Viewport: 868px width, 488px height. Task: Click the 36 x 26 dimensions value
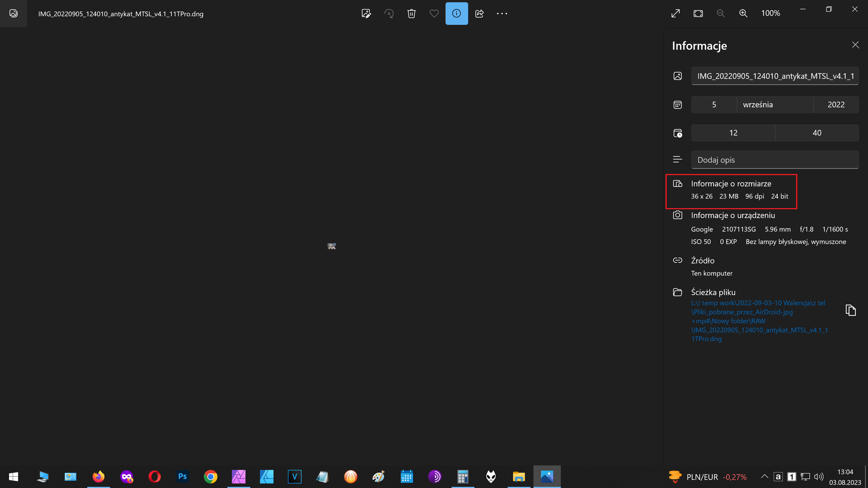point(702,196)
